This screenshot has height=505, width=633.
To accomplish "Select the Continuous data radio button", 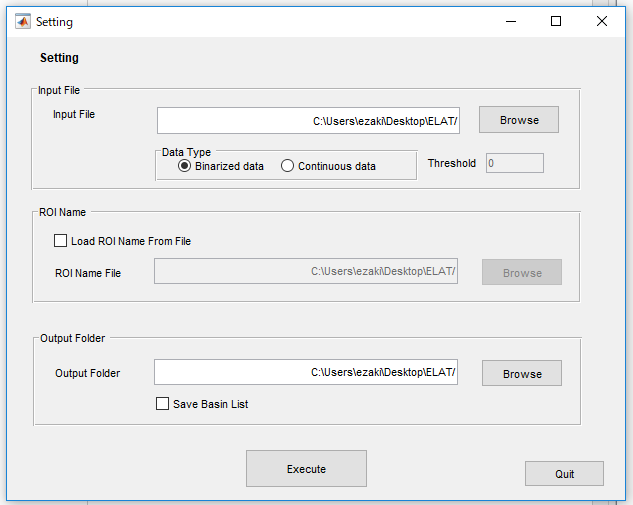I will (x=287, y=166).
